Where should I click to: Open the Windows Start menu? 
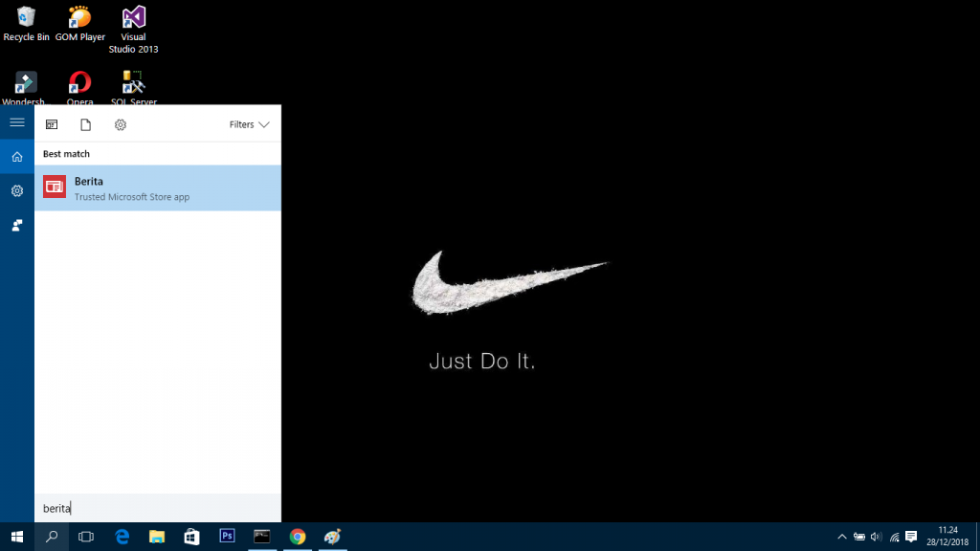(16, 537)
